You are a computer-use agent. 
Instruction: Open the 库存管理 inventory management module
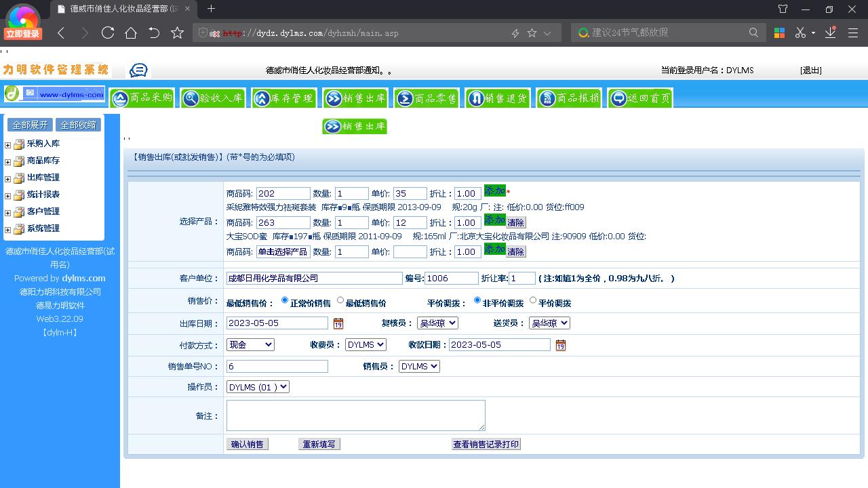pos(283,98)
